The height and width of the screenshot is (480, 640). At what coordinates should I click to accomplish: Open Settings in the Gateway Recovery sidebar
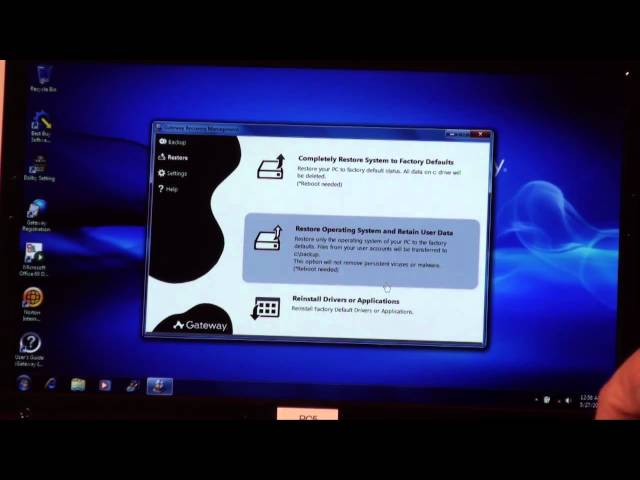point(173,173)
